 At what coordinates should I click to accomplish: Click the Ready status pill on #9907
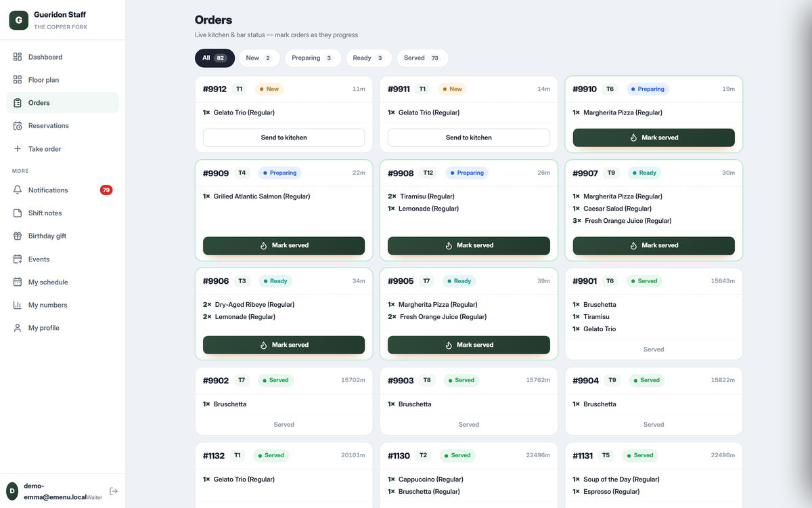click(644, 173)
